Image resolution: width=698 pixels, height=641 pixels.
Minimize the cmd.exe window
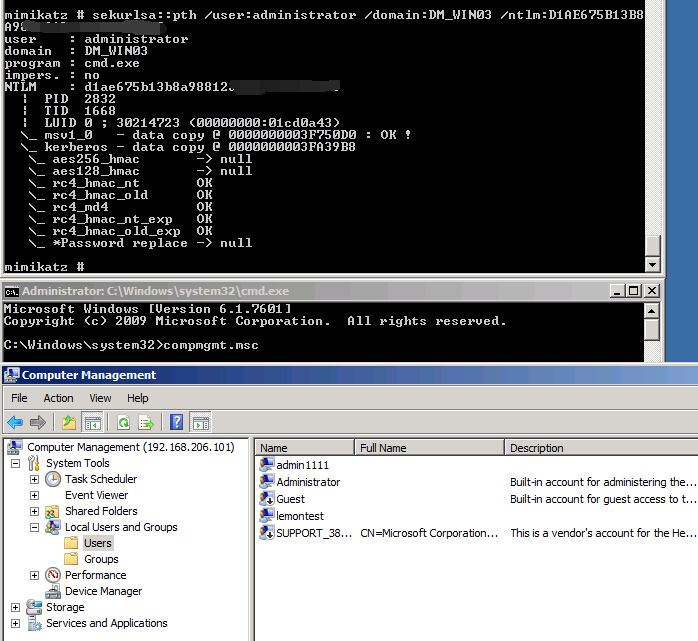tap(617, 291)
